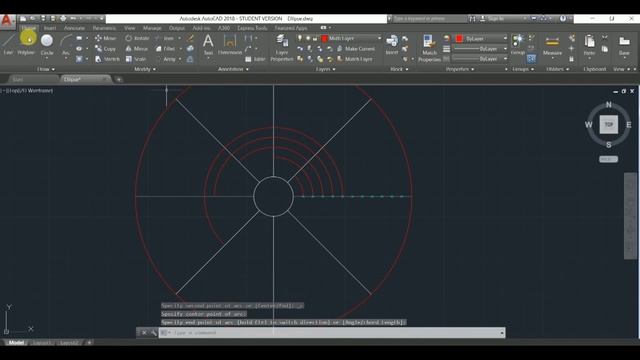This screenshot has height=360, width=640.
Task: Expand the Annotation panel
Action: pyautogui.click(x=233, y=69)
